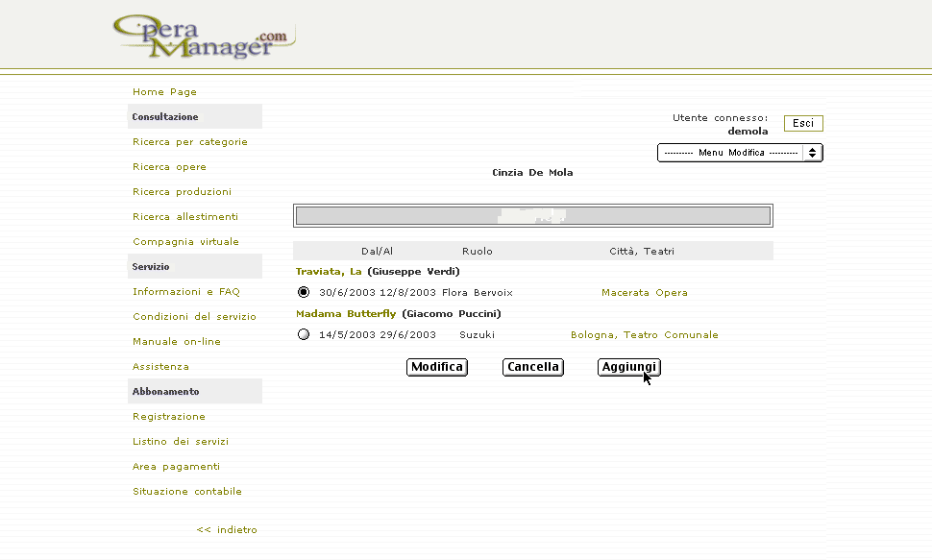Click the Modifica button
932x560 pixels.
point(437,367)
